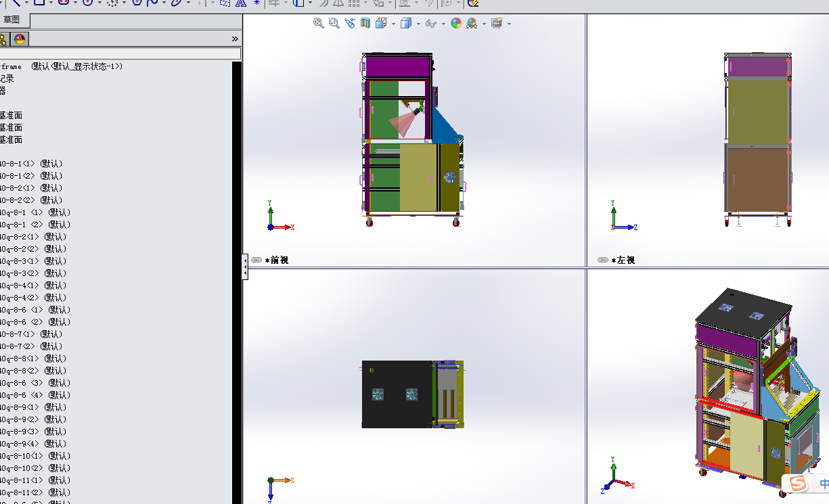Activate the Section View tool

365,23
